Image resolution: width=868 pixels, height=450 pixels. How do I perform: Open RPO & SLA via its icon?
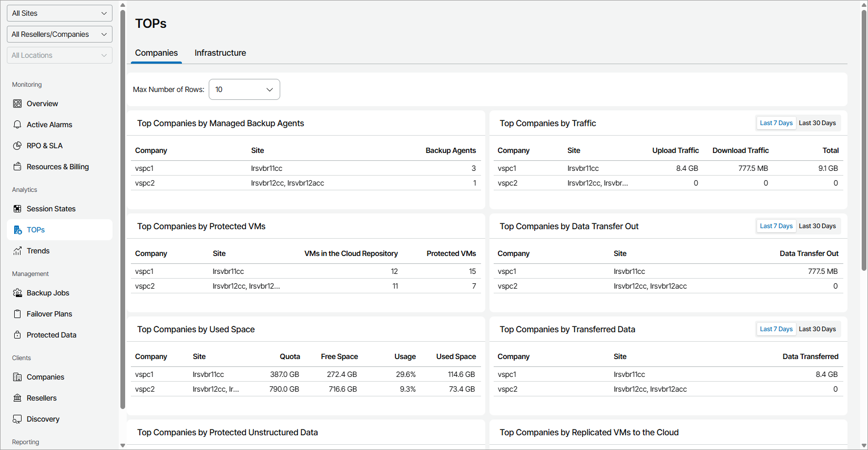tap(17, 146)
